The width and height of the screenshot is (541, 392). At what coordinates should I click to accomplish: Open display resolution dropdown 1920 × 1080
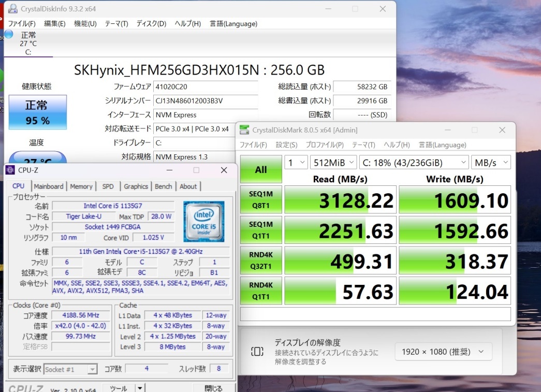pyautogui.click(x=443, y=352)
